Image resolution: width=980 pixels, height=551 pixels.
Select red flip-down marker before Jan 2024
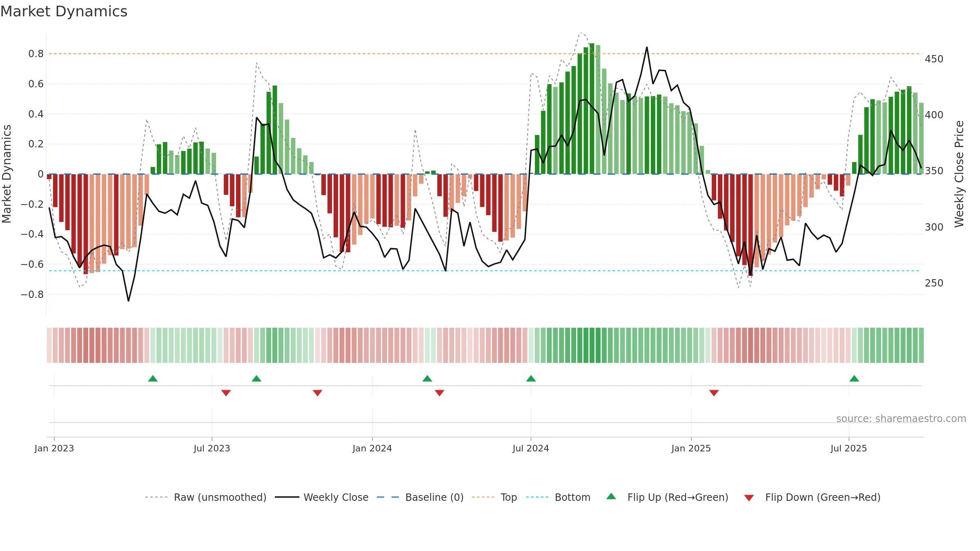pos(317,393)
